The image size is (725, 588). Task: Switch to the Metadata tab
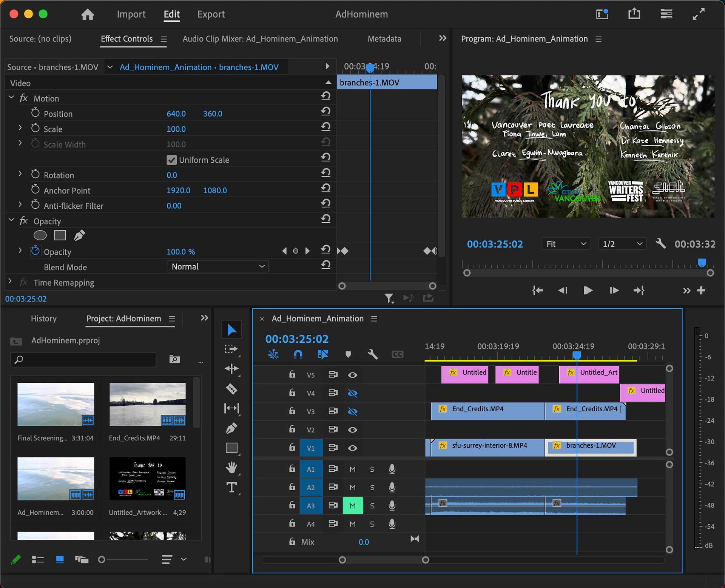(384, 39)
